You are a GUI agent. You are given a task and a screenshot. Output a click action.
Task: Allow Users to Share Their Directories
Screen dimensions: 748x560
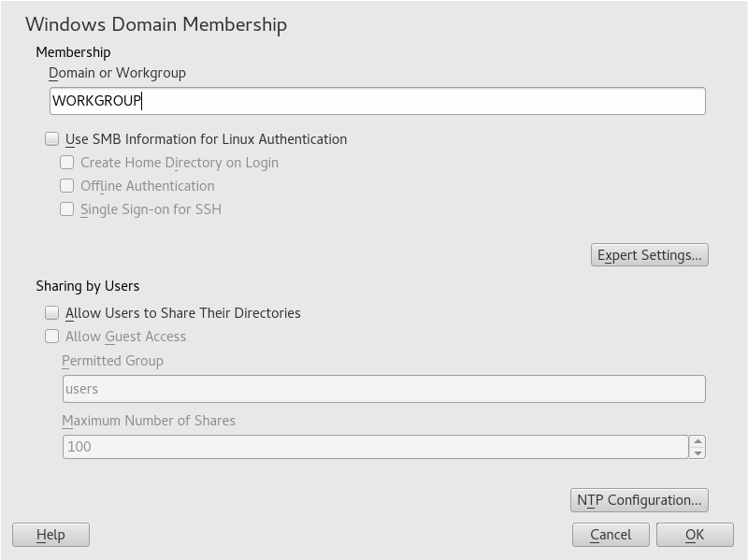point(53,313)
